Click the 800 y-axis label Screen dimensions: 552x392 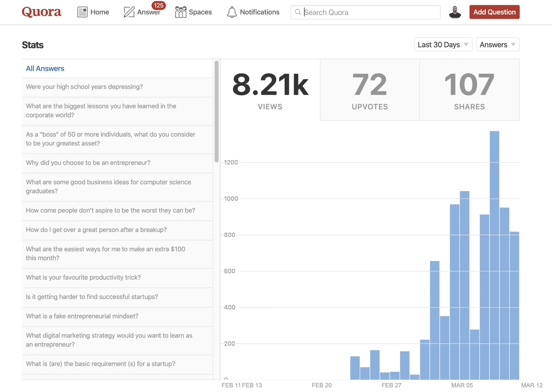[x=229, y=235]
